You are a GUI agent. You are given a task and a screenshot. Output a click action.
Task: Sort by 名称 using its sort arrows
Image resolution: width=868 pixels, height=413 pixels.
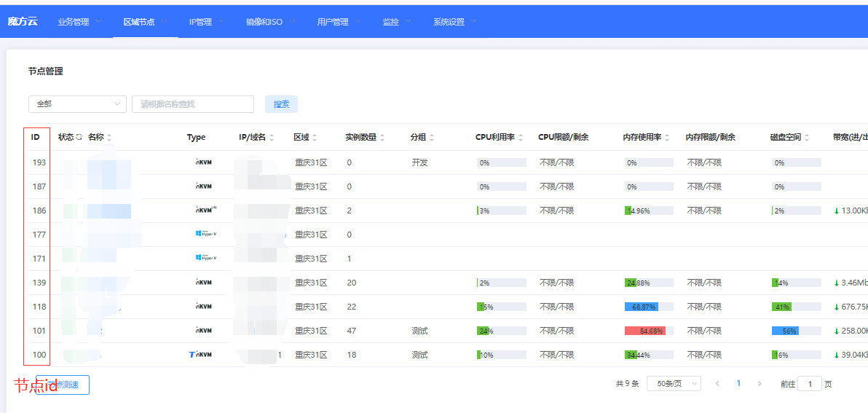tap(109, 137)
